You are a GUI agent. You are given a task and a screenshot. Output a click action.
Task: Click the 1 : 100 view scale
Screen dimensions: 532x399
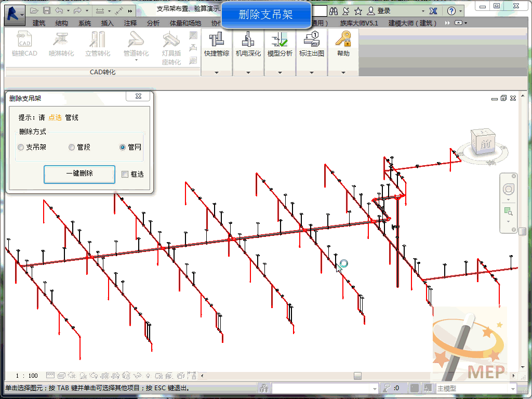tap(27, 376)
